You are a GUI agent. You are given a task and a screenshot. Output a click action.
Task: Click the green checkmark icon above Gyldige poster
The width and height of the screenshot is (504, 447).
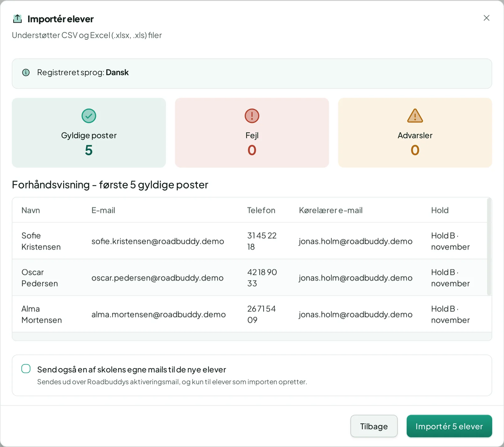click(x=89, y=116)
